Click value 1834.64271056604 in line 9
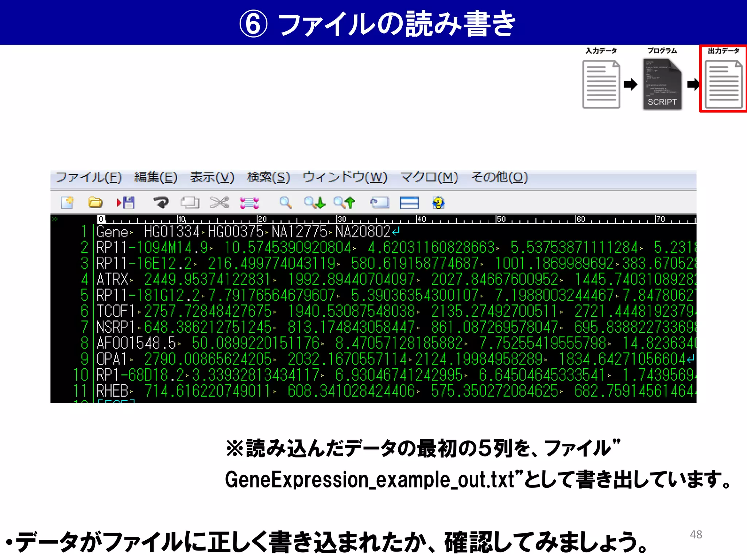This screenshot has width=747, height=560. coord(623,359)
